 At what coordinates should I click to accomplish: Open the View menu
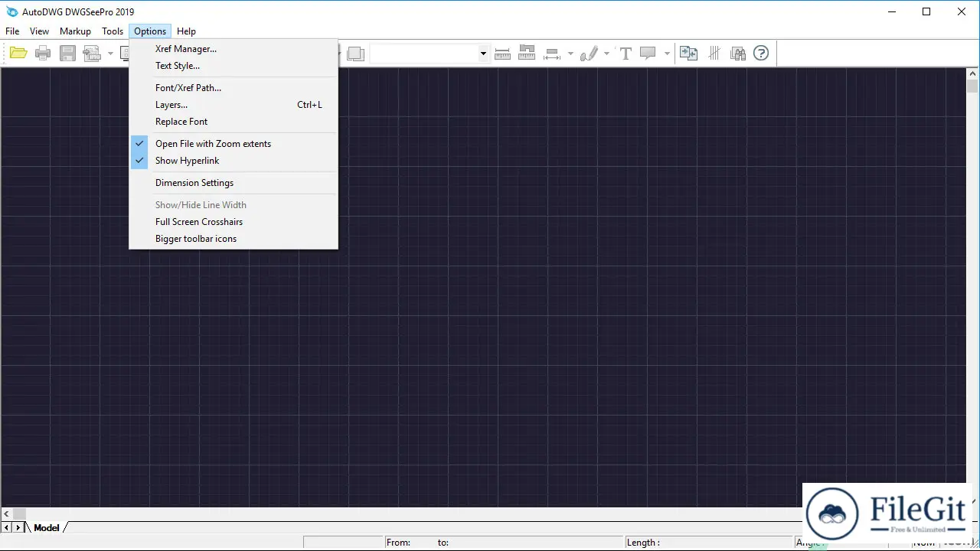[39, 31]
